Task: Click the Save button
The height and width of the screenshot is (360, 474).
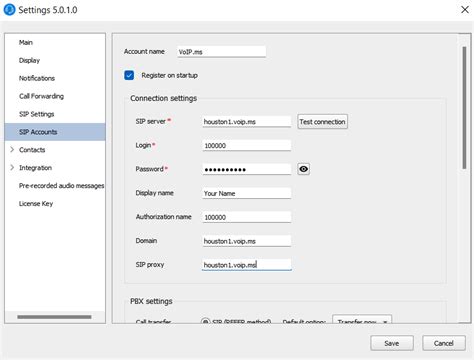Action: pyautogui.click(x=392, y=343)
